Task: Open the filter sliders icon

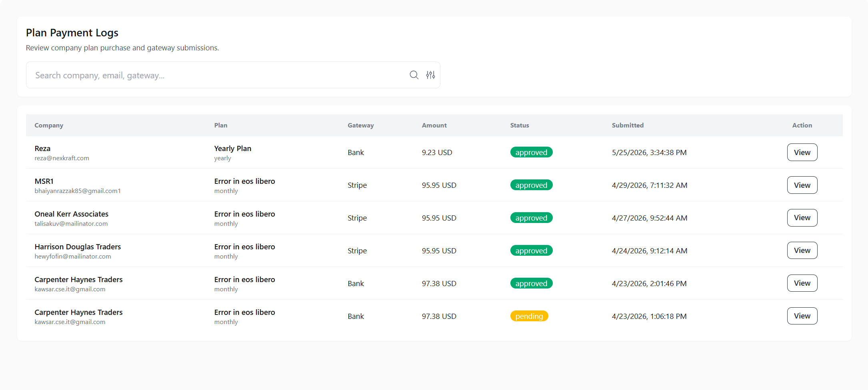Action: click(430, 75)
